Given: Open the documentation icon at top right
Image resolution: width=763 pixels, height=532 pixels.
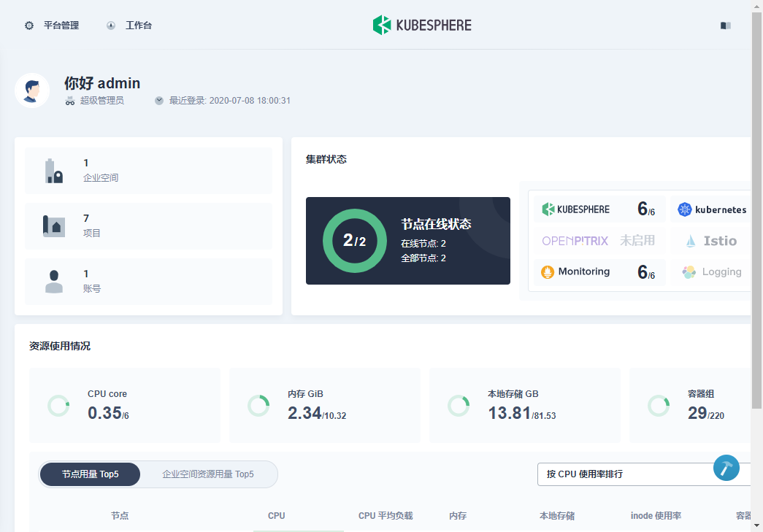Looking at the screenshot, I should 726,26.
